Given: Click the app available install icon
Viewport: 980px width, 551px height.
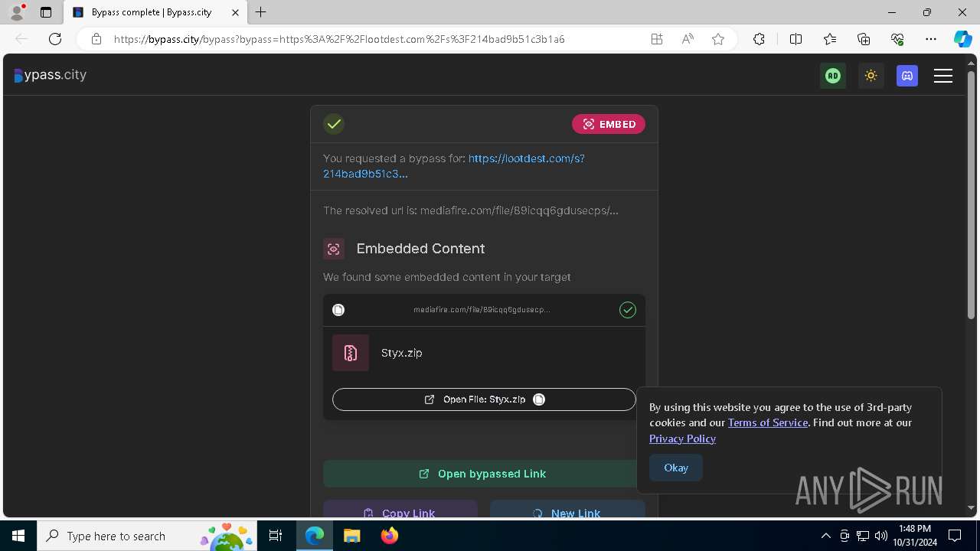Looking at the screenshot, I should click(657, 39).
